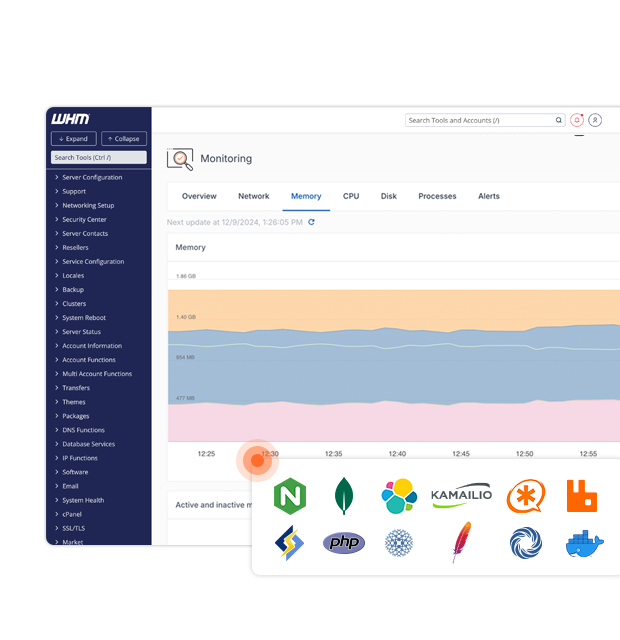The image size is (620, 640).
Task: Open Packages in the sidebar
Action: [76, 416]
